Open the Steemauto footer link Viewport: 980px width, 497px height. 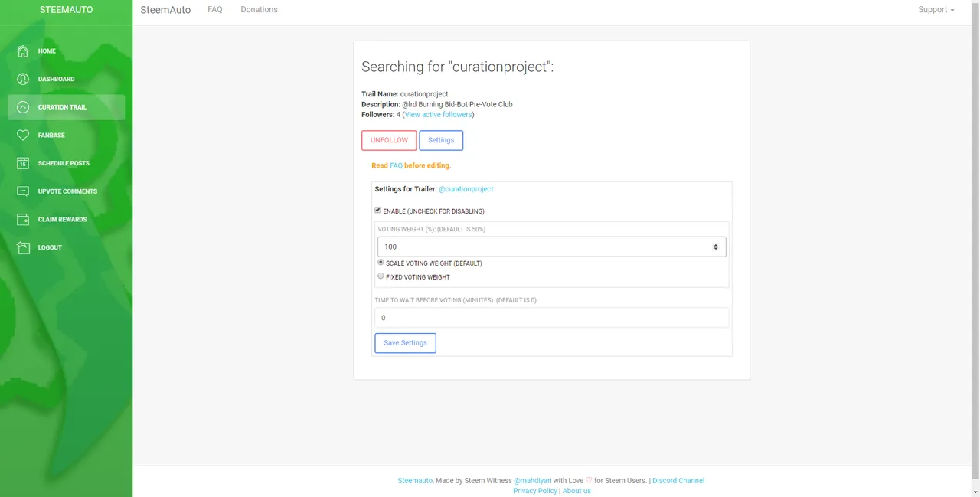click(415, 481)
